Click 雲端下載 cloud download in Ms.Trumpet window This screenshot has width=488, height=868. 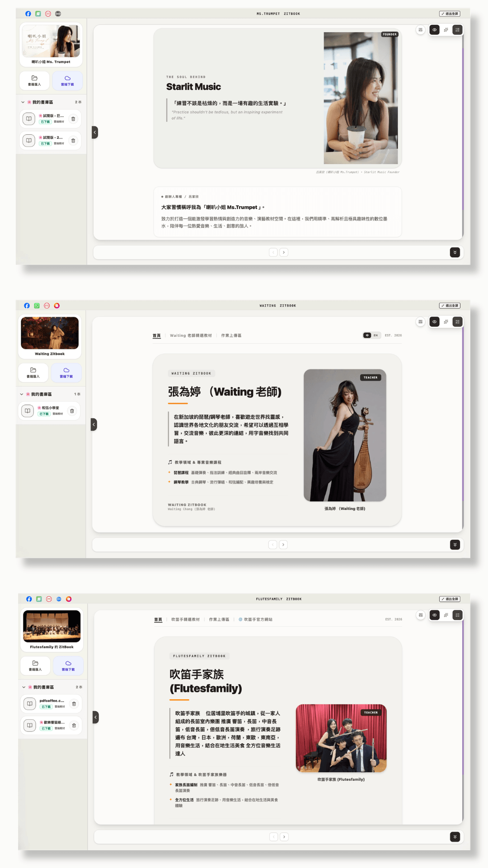(x=67, y=80)
